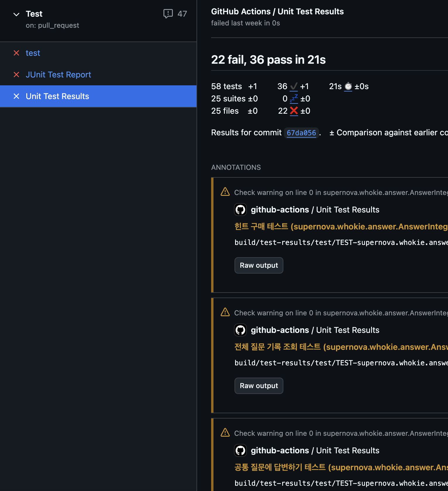Click the skipped tests zzz icon
Viewport: 448px width, 491px height.
tap(294, 99)
